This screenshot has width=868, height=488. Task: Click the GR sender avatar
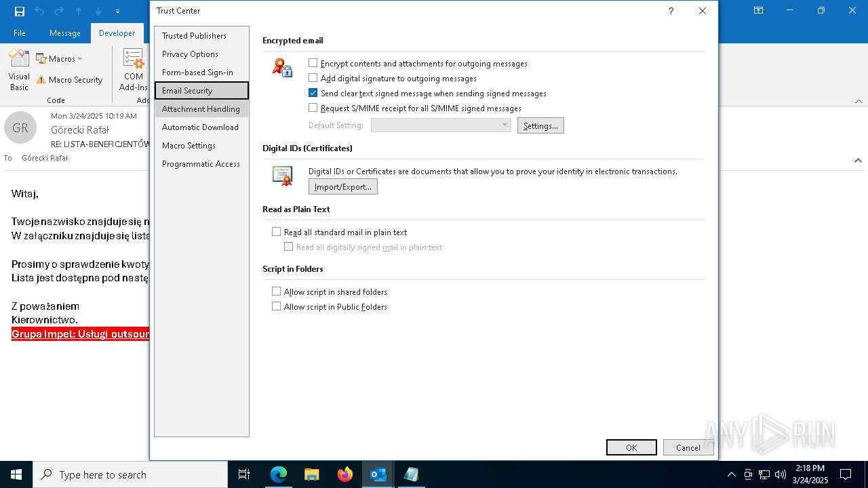[x=20, y=127]
